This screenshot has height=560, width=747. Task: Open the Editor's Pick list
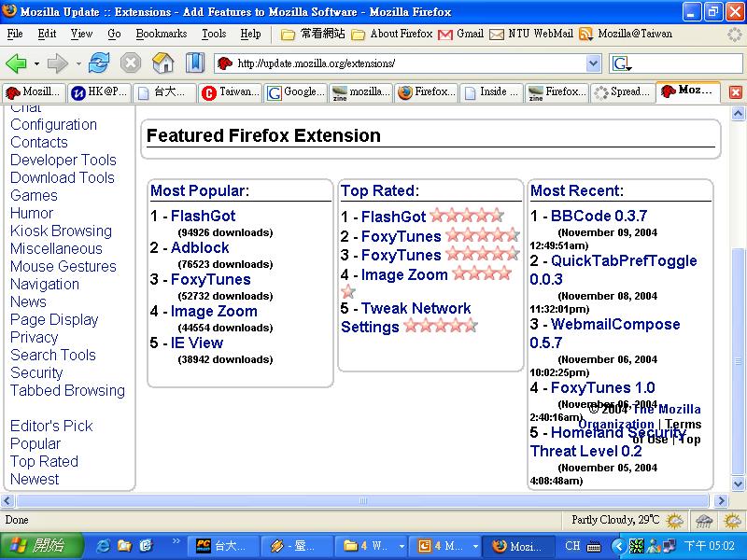pyautogui.click(x=51, y=426)
